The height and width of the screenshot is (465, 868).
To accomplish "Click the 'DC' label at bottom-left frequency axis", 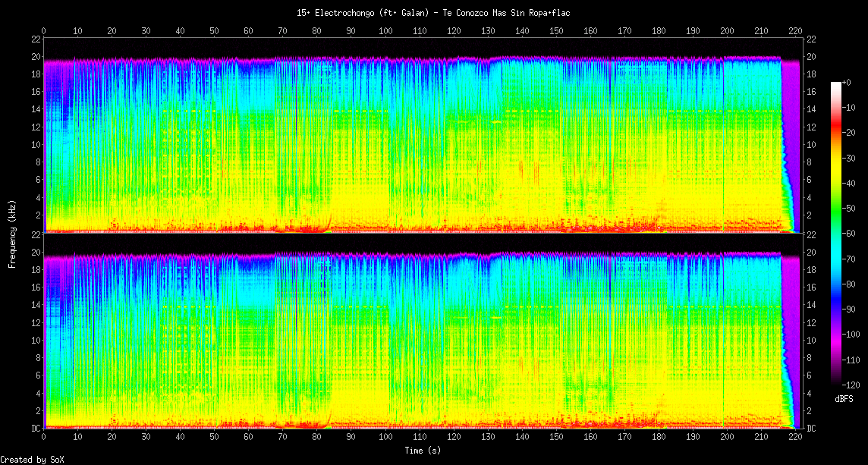I will pyautogui.click(x=36, y=428).
